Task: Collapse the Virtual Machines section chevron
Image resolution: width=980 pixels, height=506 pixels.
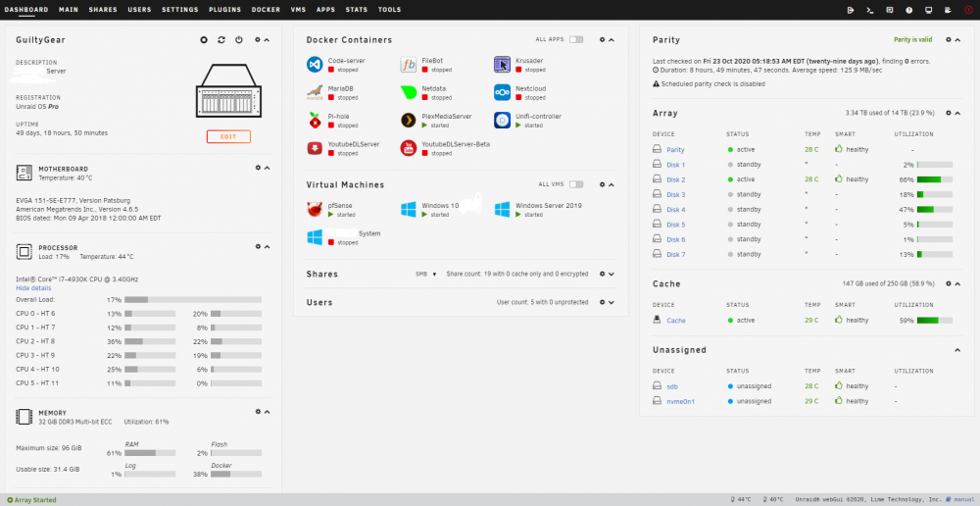Action: (612, 184)
